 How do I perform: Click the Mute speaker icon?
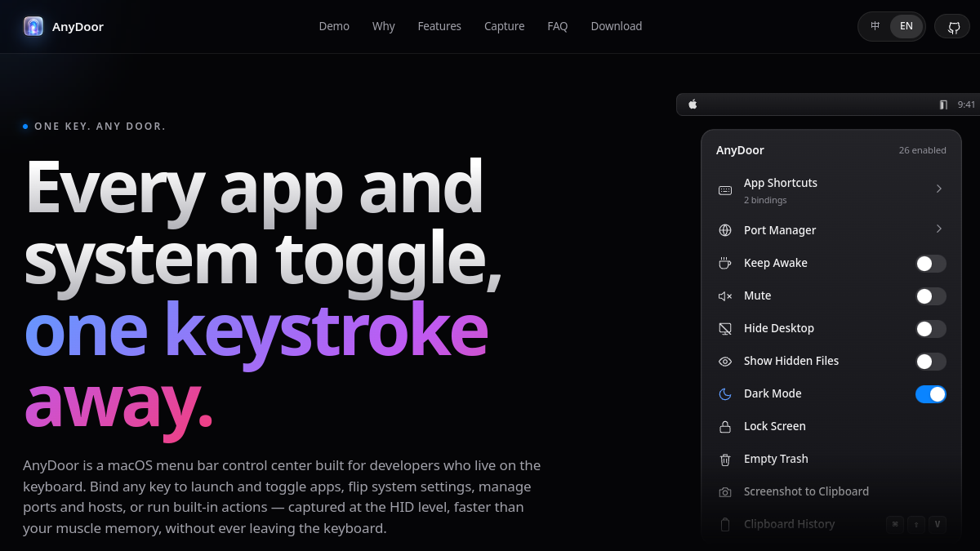725,295
